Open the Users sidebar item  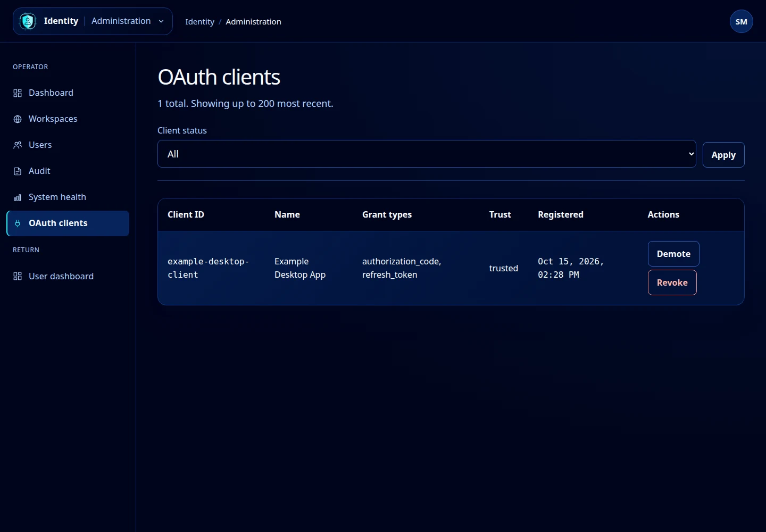point(68,145)
